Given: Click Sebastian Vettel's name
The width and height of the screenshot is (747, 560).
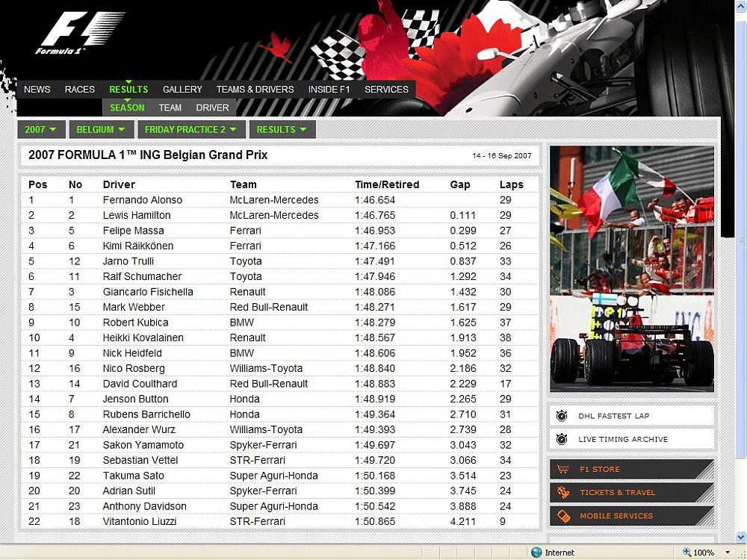Looking at the screenshot, I should 140,460.
